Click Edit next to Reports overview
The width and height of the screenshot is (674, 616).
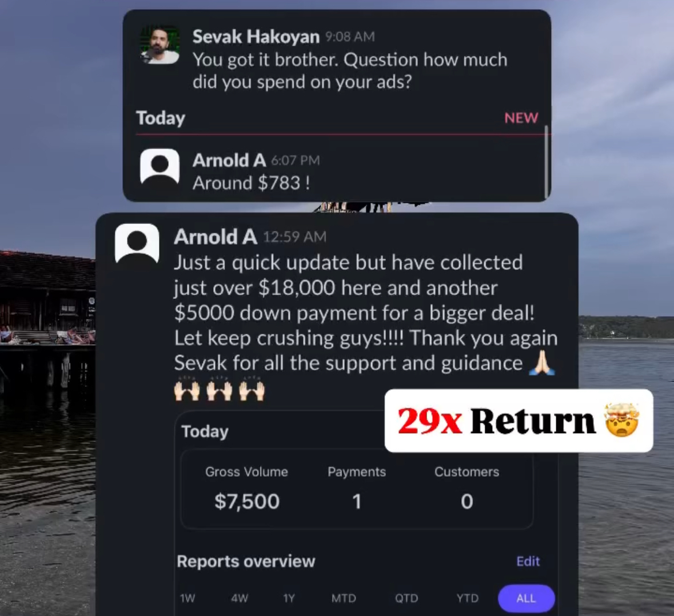528,561
